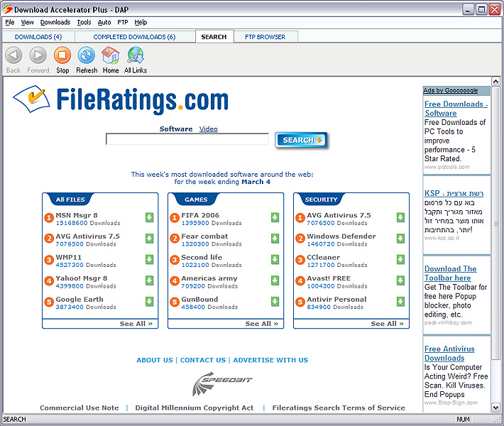This screenshot has height=426, width=504.
Task: Click Download The Toolbar here ad
Action: [x=450, y=273]
